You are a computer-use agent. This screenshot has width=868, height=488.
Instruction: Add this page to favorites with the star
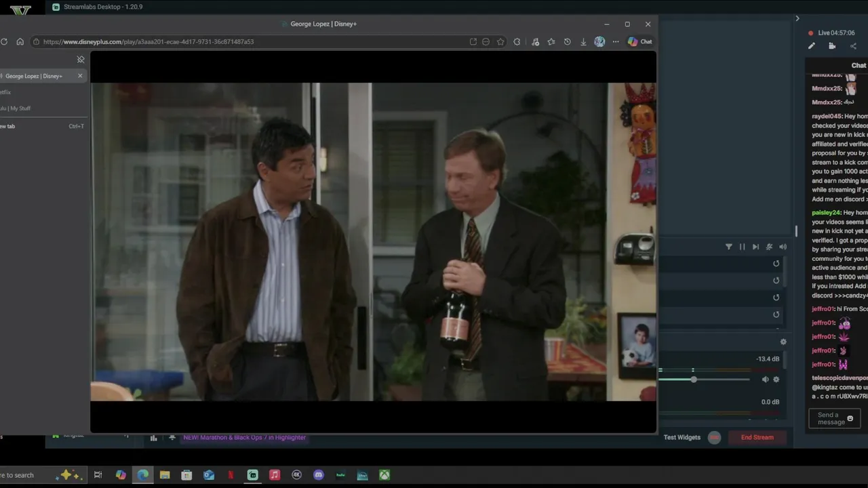coord(500,41)
